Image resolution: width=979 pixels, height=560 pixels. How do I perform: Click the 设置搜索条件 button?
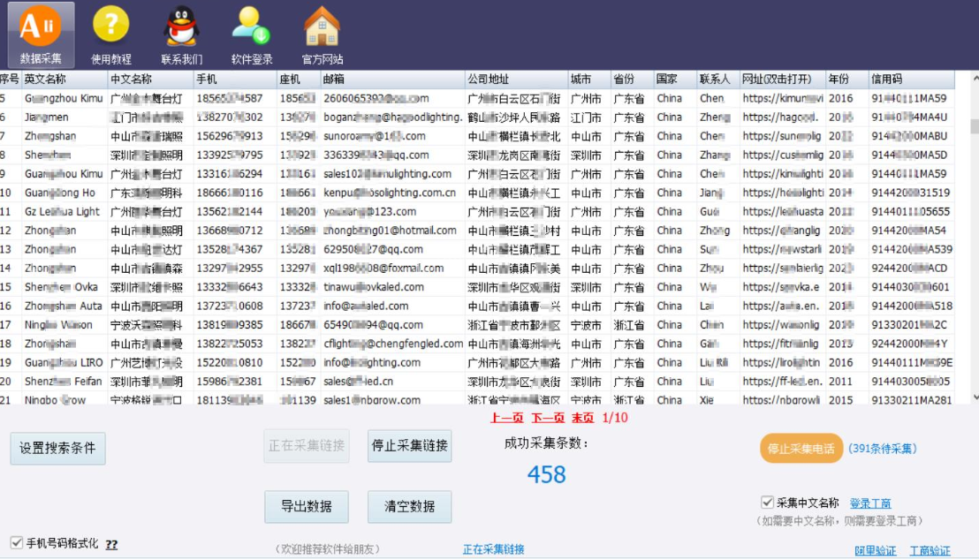57,448
